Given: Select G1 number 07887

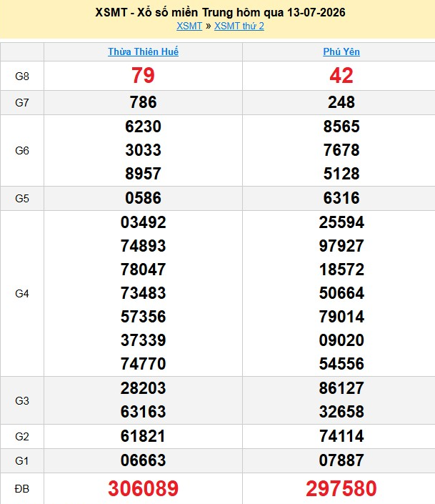Looking at the screenshot, I should [x=341, y=460].
